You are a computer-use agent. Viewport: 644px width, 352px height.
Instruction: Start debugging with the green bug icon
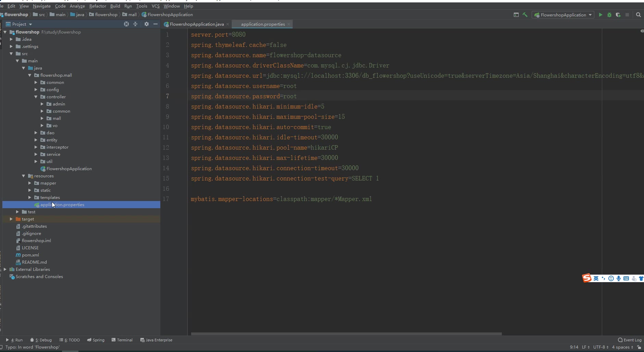pyautogui.click(x=609, y=15)
